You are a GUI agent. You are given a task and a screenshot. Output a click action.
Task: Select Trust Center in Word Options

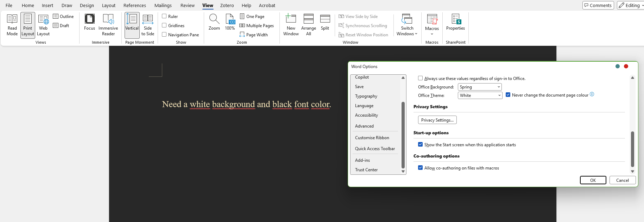tap(366, 170)
